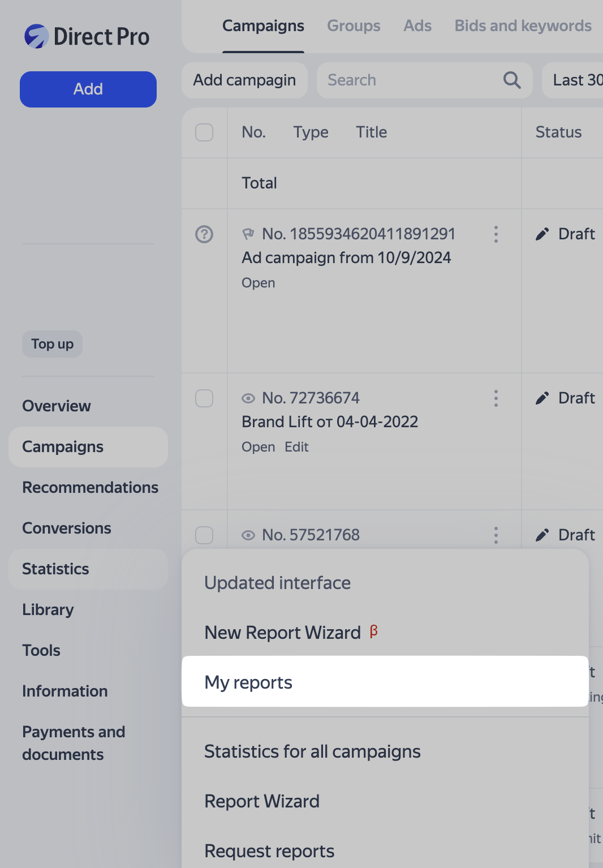Open three-dot menu for campaign 1855934620411891291
Image resolution: width=603 pixels, height=868 pixels.
point(496,234)
